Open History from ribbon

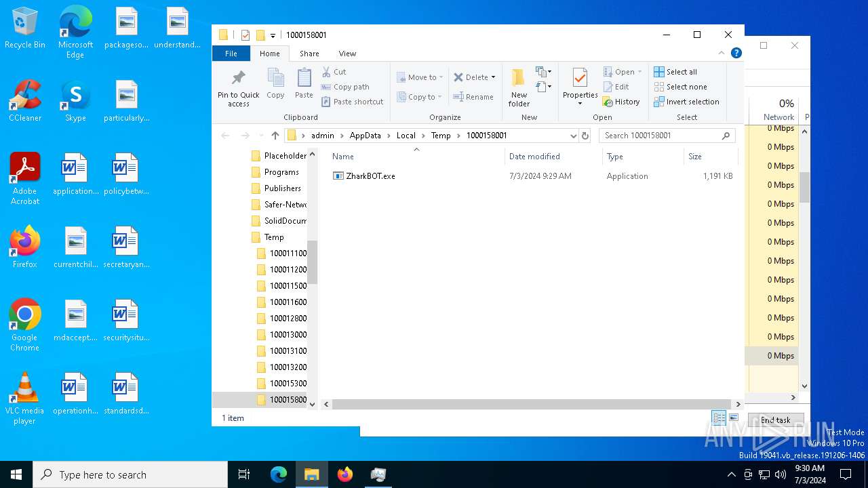point(622,102)
